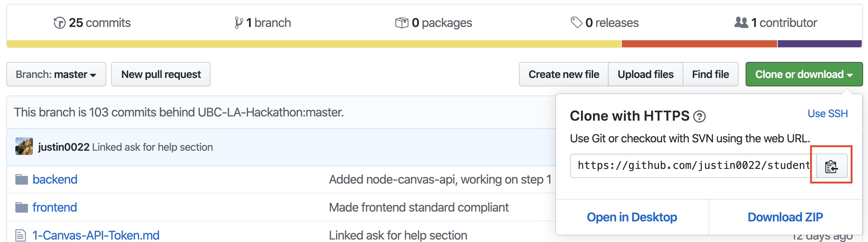
Task: Click the contributors people icon
Action: click(741, 23)
